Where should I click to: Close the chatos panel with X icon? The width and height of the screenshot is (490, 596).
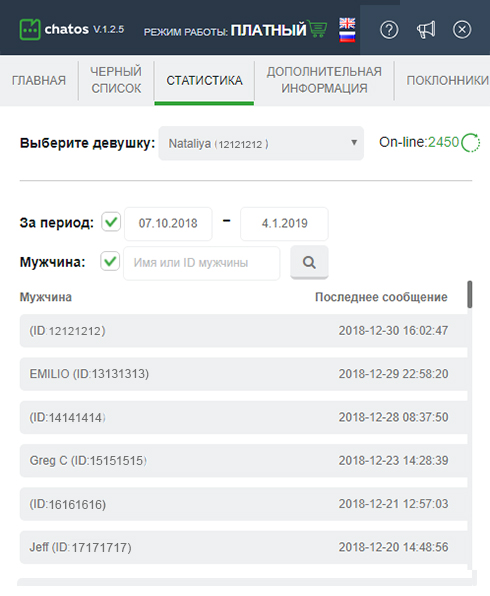point(462,29)
